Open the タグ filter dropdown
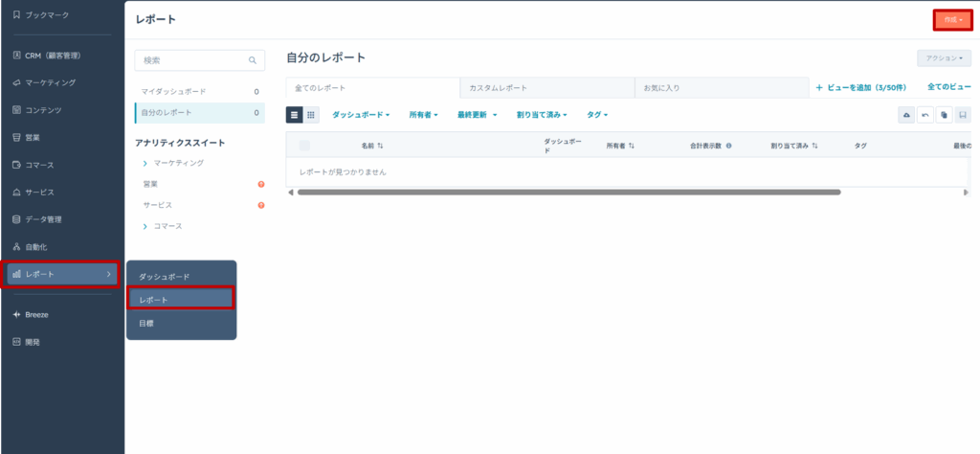Viewport: 980px width, 454px height. pos(597,115)
